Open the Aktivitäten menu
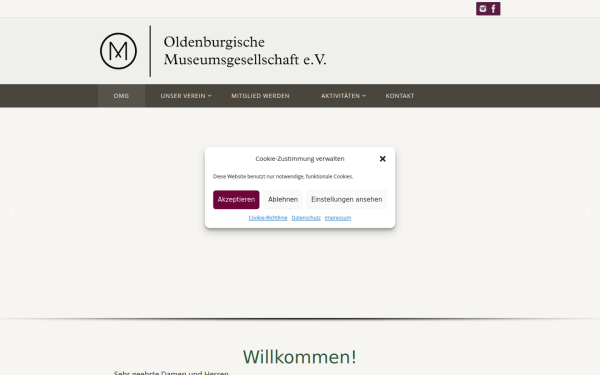 click(x=340, y=96)
